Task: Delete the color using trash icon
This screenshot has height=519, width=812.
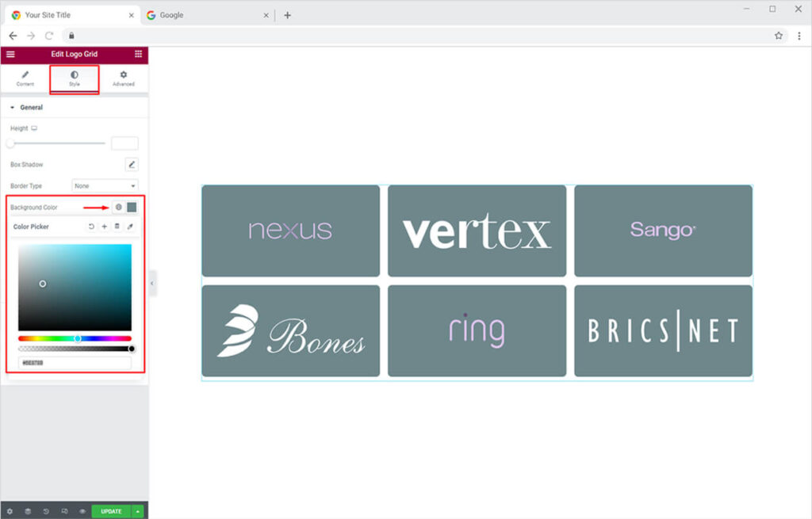Action: click(x=117, y=227)
